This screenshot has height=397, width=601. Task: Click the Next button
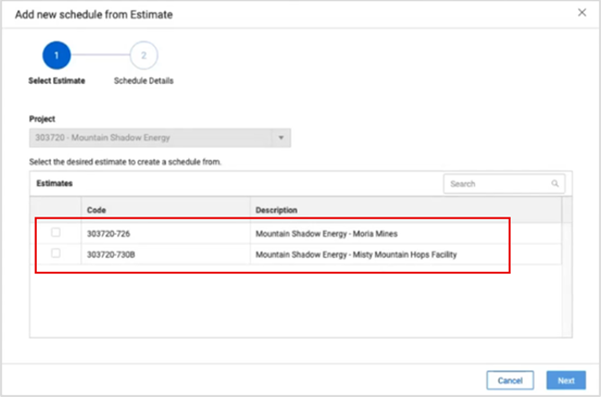click(566, 380)
